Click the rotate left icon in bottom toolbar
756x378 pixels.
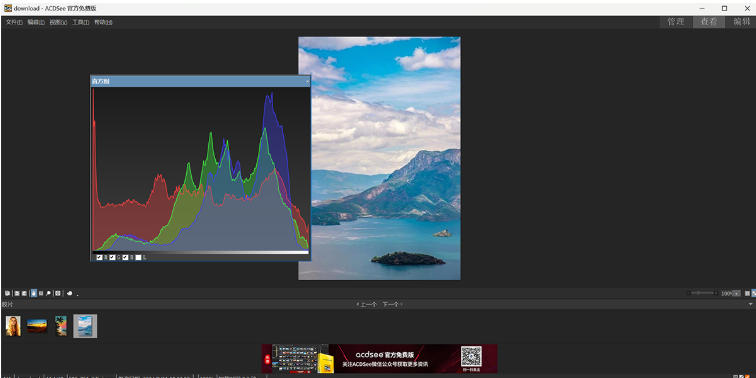tap(16, 293)
